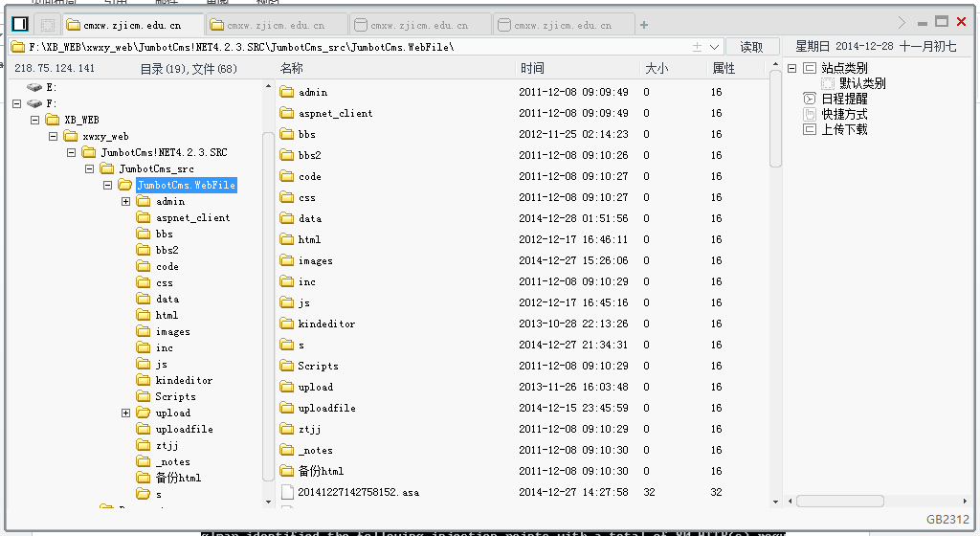The image size is (980, 536).
Task: Select the E: drive icon
Action: coord(34,87)
